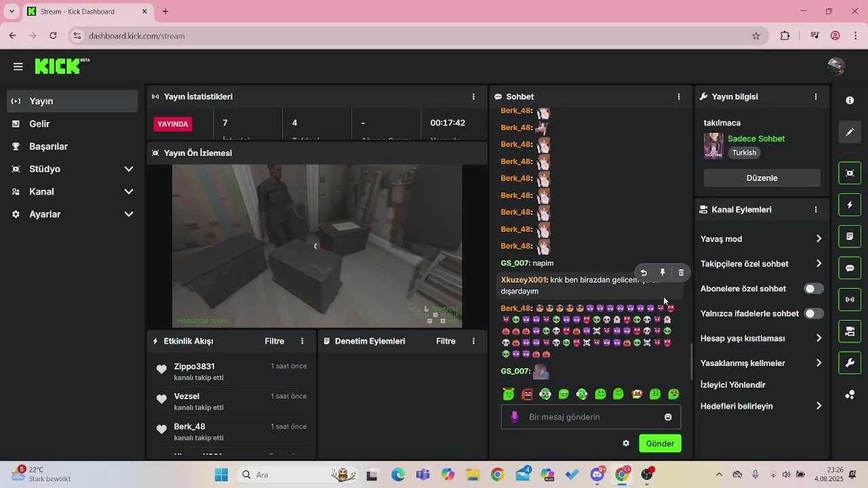This screenshot has height=488, width=868.
Task: Pin XkuzeyX001's chat message
Action: click(663, 272)
